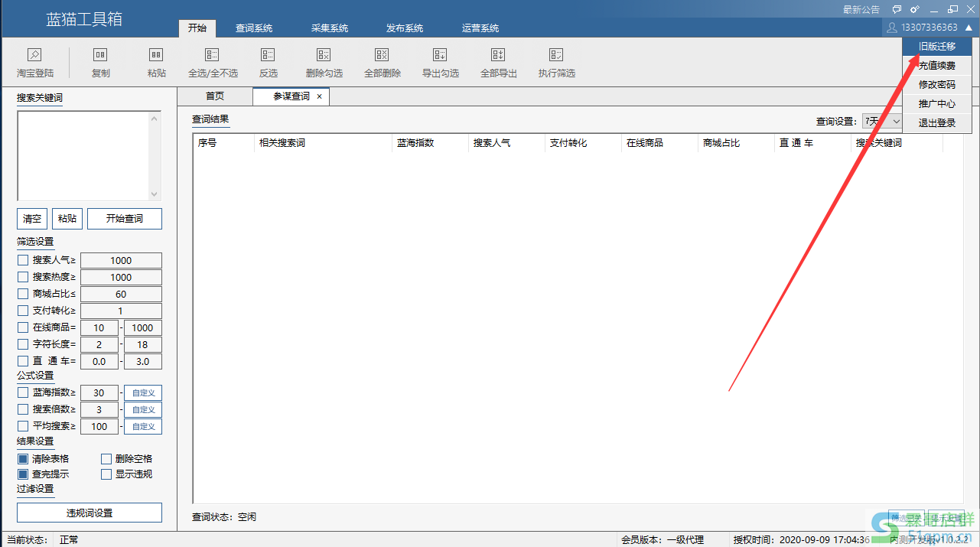Viewport: 980px width, 547px height.
Task: Collapse the account menu arrow beside phone number
Action: [969, 28]
